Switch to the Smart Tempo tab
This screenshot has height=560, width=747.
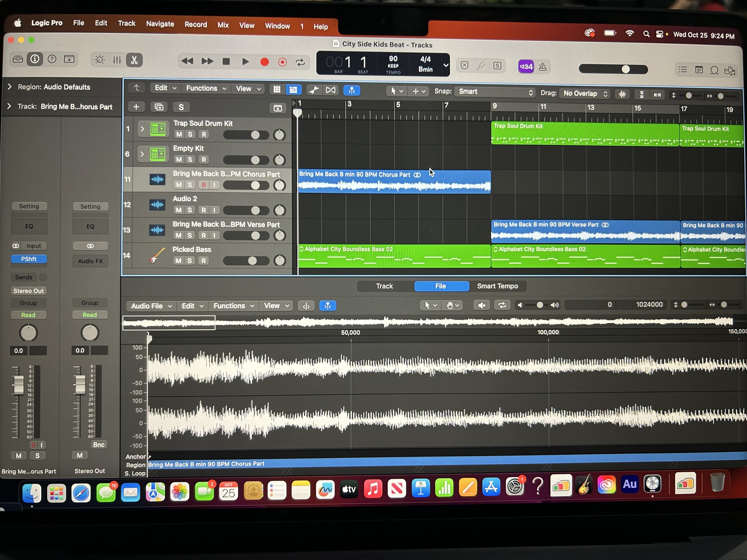coord(497,286)
